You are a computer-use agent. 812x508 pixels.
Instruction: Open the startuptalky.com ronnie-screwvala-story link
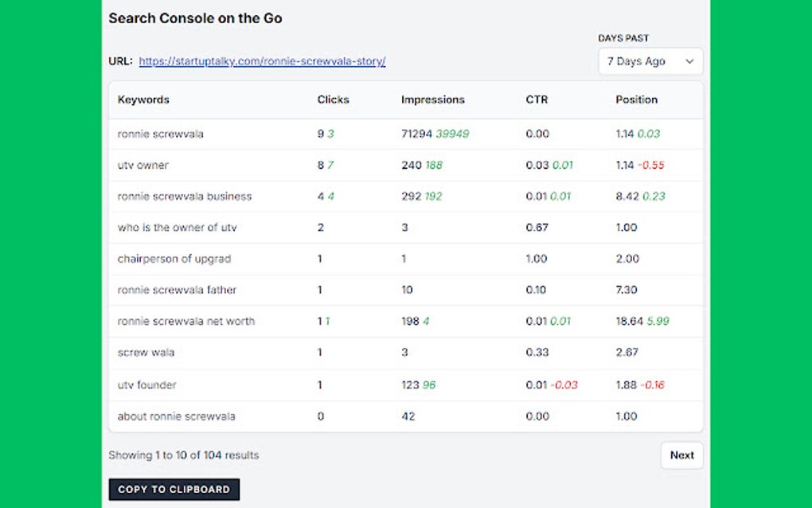pos(263,61)
